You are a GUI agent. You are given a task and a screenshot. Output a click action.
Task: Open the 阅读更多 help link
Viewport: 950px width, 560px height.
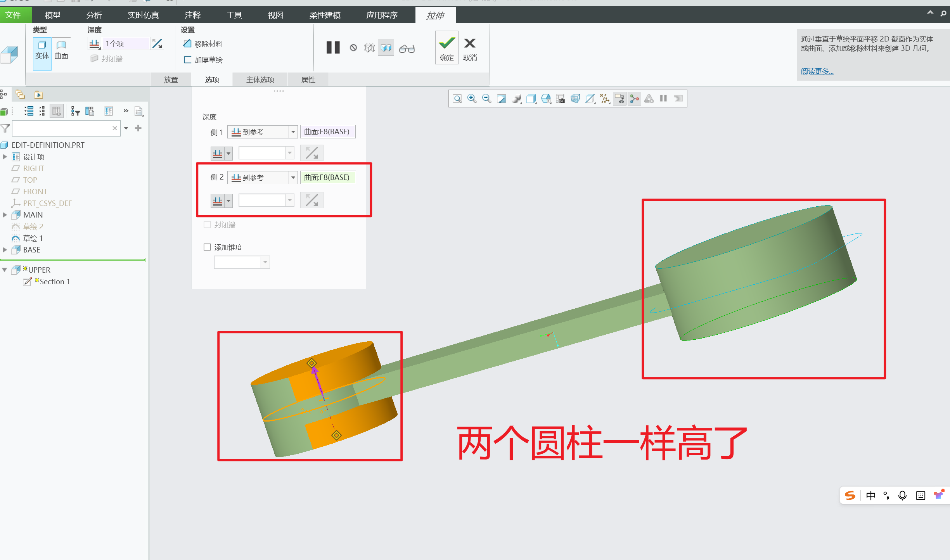click(817, 71)
